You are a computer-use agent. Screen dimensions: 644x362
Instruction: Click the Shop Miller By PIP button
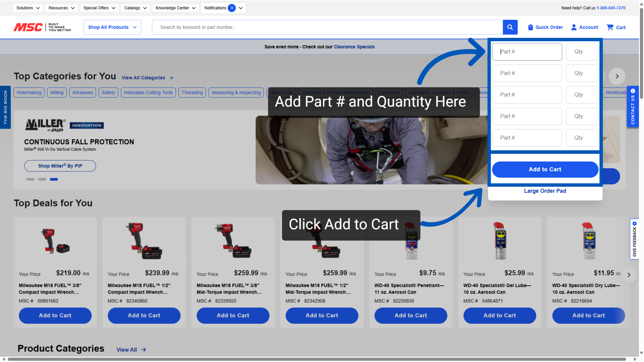[x=60, y=166]
